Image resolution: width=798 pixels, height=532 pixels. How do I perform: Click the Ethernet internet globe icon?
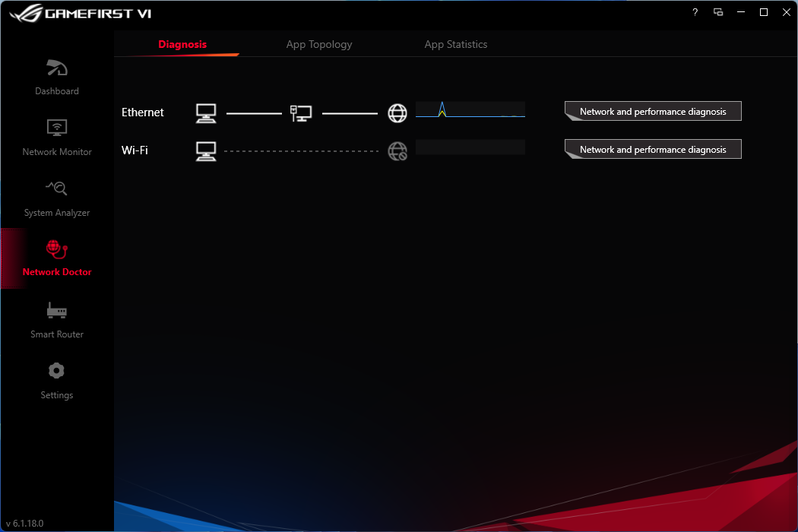click(397, 112)
